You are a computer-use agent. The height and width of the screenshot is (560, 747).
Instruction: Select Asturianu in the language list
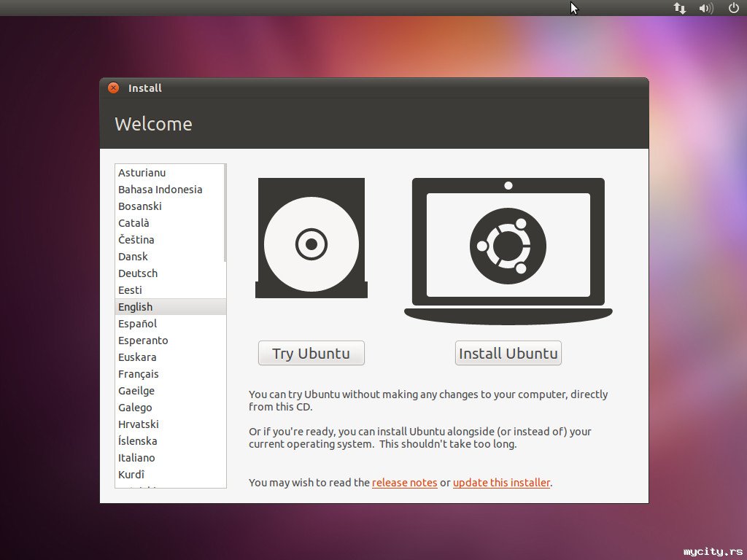[169, 173]
